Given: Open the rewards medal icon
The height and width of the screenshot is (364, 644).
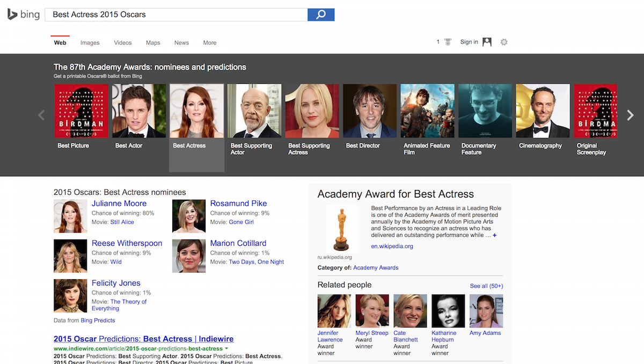Looking at the screenshot, I should click(x=448, y=42).
